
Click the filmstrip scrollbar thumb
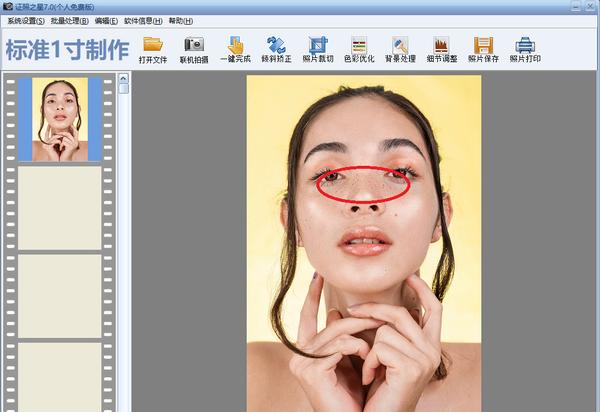pos(124,87)
